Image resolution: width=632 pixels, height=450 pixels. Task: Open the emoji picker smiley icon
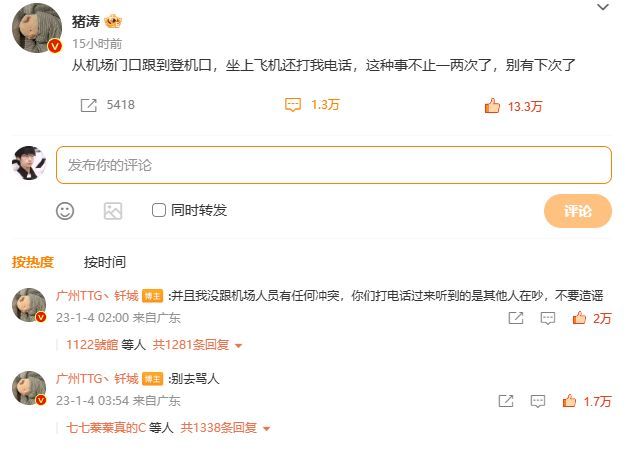pyautogui.click(x=65, y=211)
